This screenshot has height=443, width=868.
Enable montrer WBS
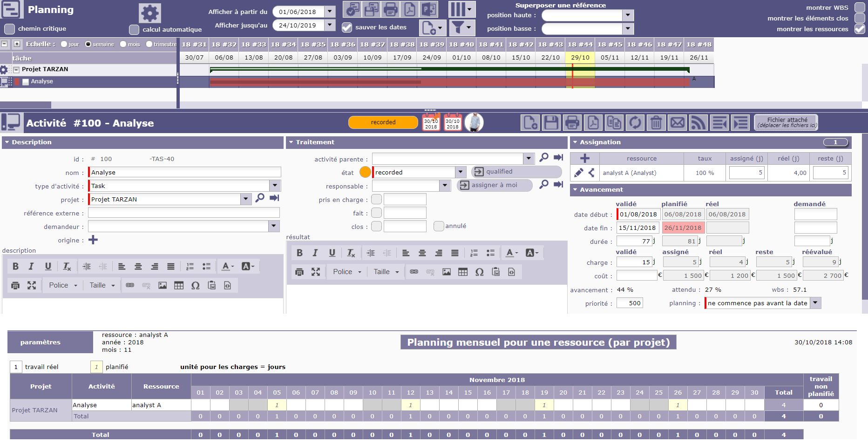860,7
